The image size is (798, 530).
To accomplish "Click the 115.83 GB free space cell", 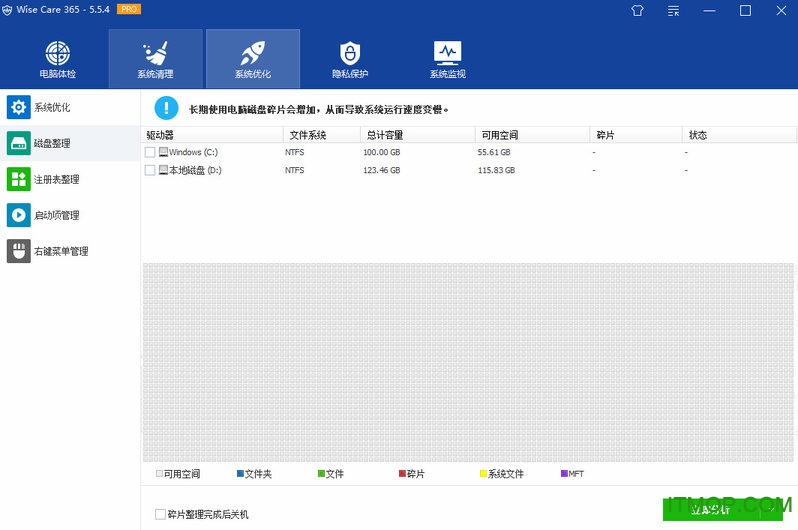I will tap(496, 170).
